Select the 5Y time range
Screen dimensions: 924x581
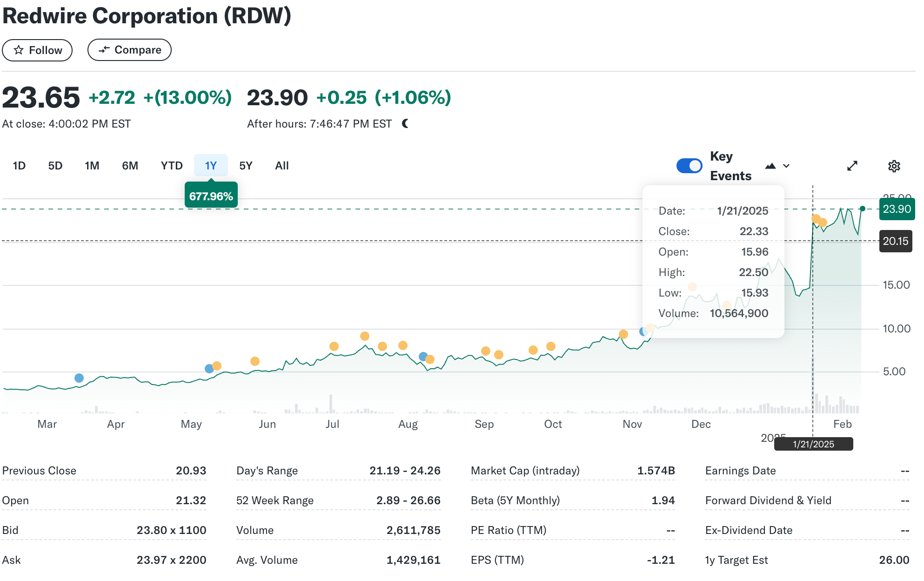pos(246,166)
